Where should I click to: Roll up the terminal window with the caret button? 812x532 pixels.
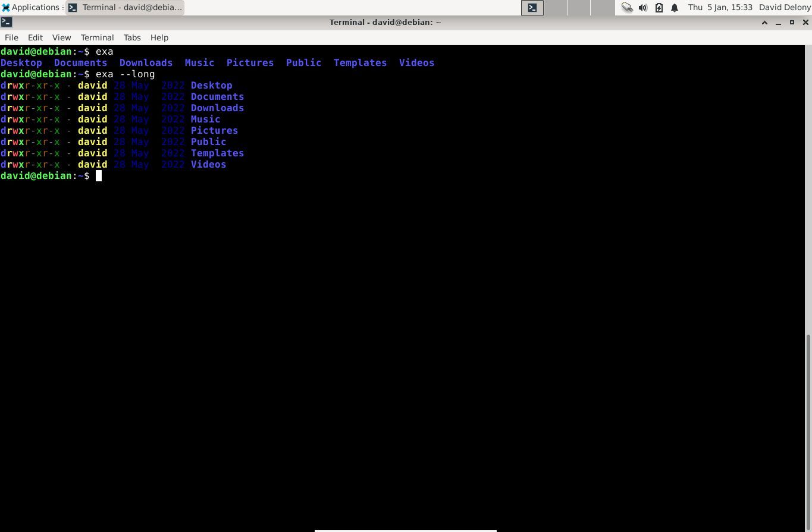[x=764, y=23]
